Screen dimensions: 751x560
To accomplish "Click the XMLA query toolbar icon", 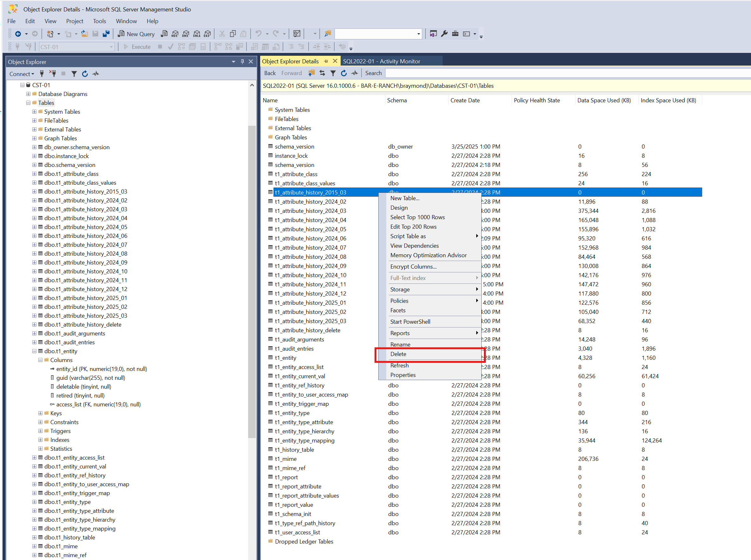I will 197,34.
